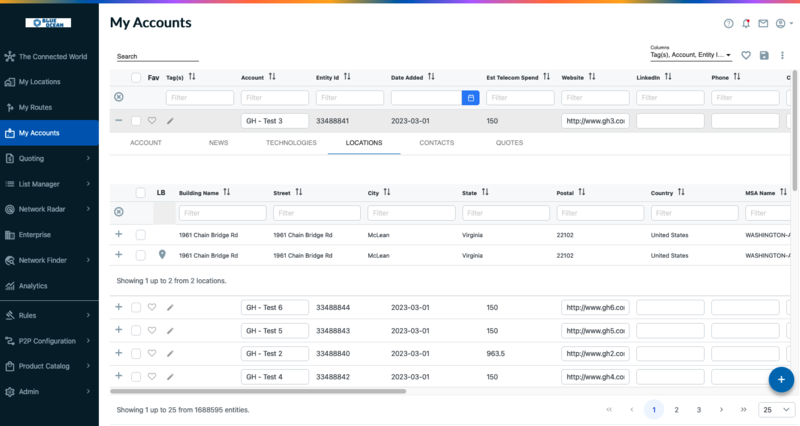Check the checkbox for GH - Test 5 row
The width and height of the screenshot is (800, 426).
[x=136, y=330]
